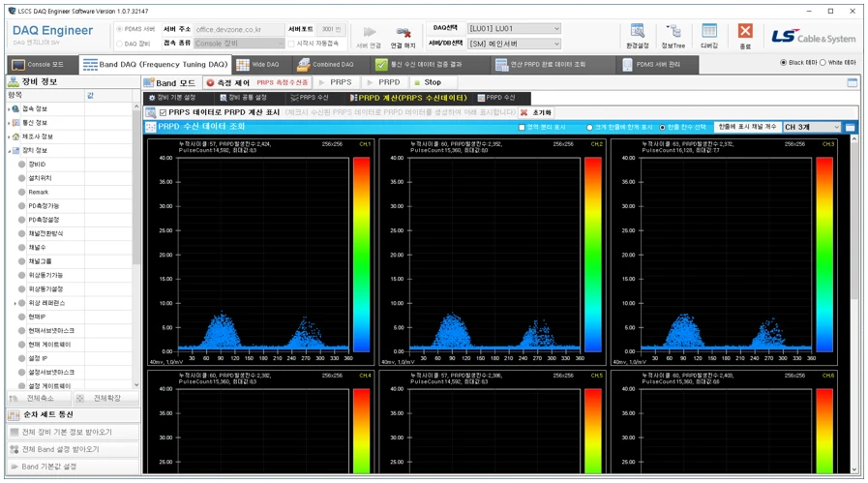Screen dimensions: 868x483
Task: Toggle the 영역 분리 표시 checkbox
Action: [x=522, y=128]
